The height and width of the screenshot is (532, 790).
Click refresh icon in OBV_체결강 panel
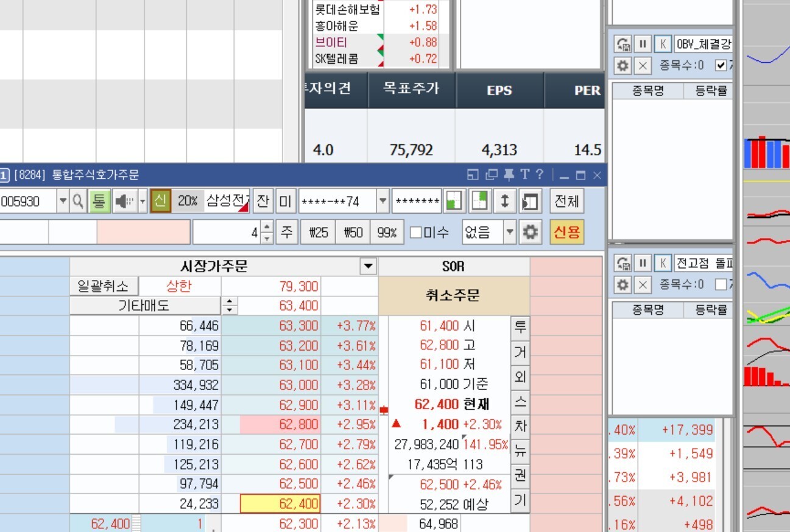[623, 44]
